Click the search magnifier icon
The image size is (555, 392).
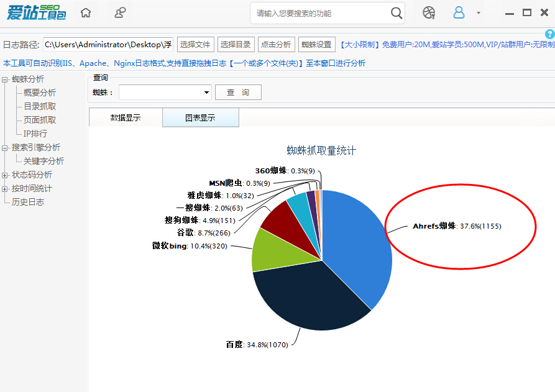click(397, 14)
